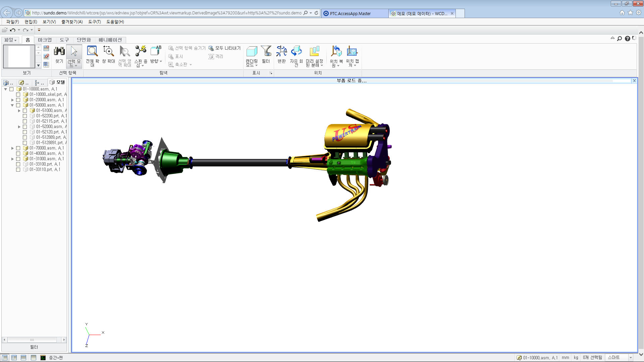Open the Animation (애니메이션) ribbon tab
644x362 pixels.
click(110, 40)
